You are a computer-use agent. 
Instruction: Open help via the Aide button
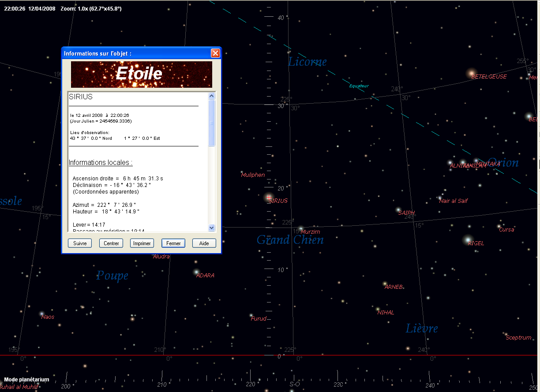click(x=204, y=243)
